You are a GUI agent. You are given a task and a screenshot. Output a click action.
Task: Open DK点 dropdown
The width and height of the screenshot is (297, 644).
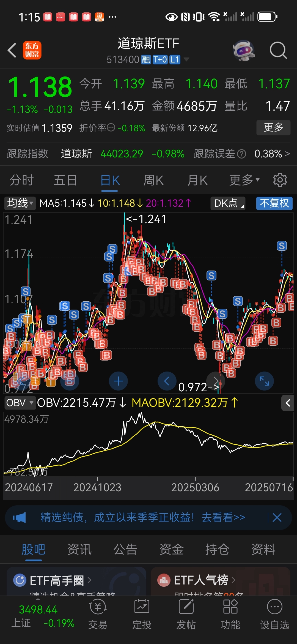[228, 203]
